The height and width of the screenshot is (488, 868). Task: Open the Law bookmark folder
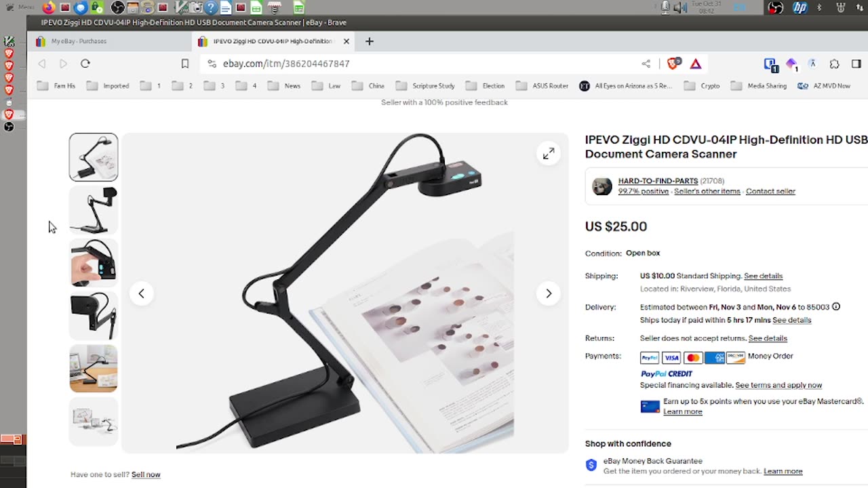(326, 86)
